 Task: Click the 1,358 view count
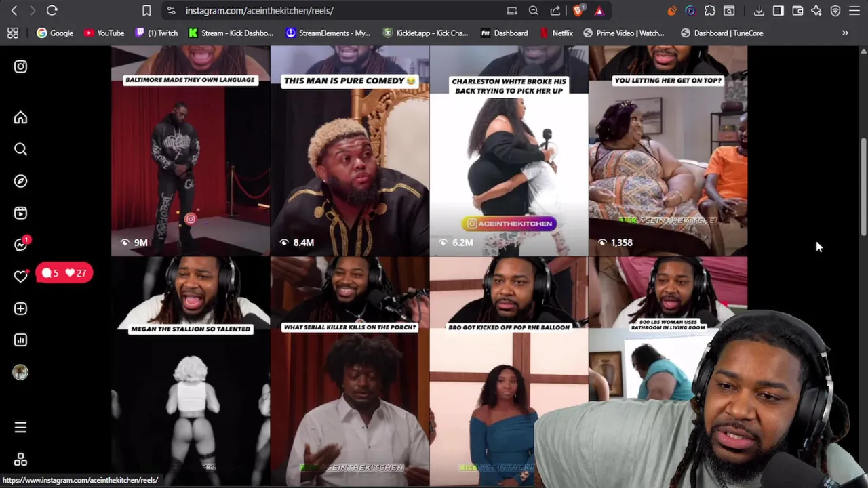point(615,243)
